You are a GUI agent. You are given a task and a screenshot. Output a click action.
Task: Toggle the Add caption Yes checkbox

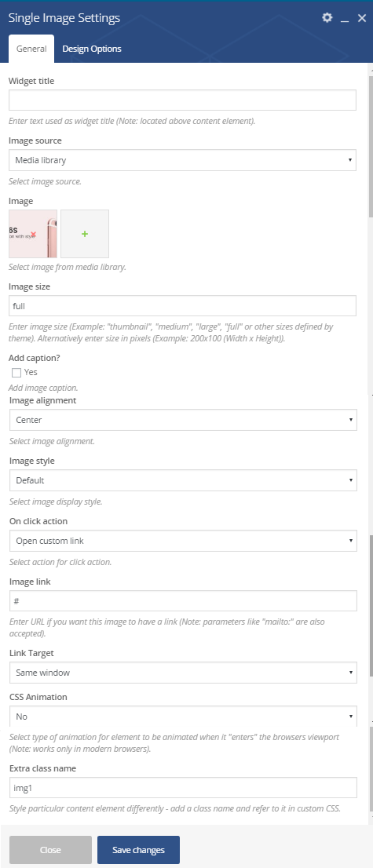16,373
